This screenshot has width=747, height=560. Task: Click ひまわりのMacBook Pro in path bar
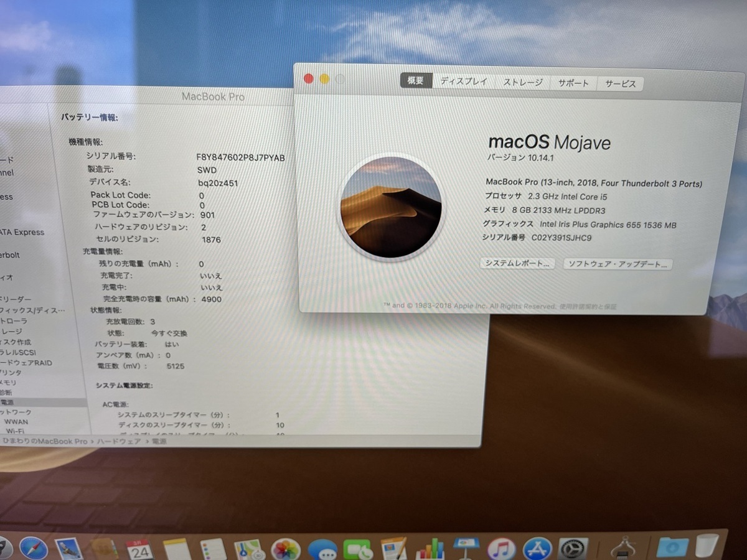click(x=45, y=441)
